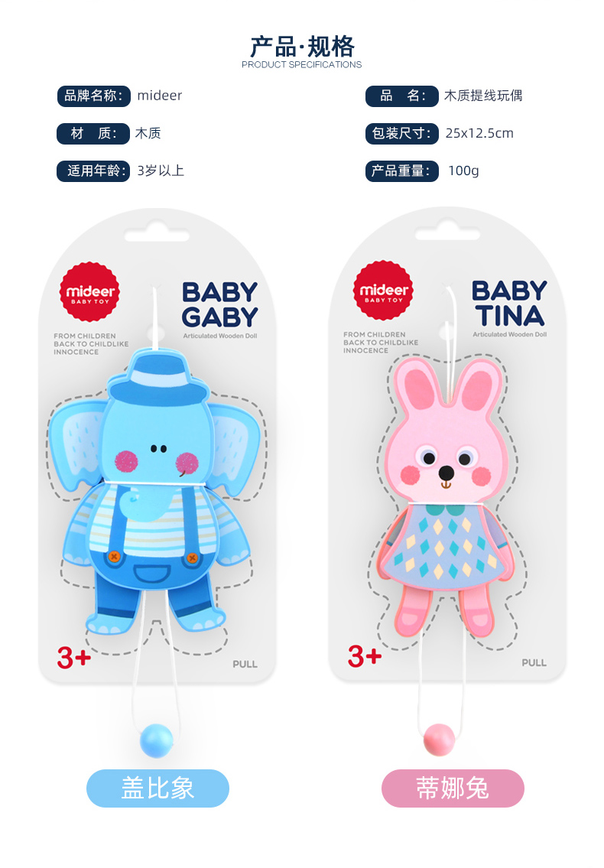Click the BABY GABY package title
This screenshot has width=604, height=868.
[219, 304]
